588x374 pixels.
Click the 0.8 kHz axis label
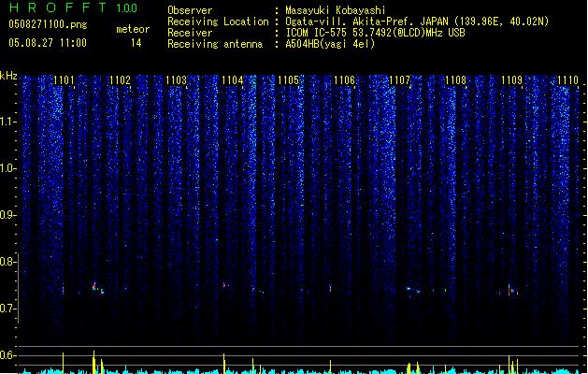8,262
